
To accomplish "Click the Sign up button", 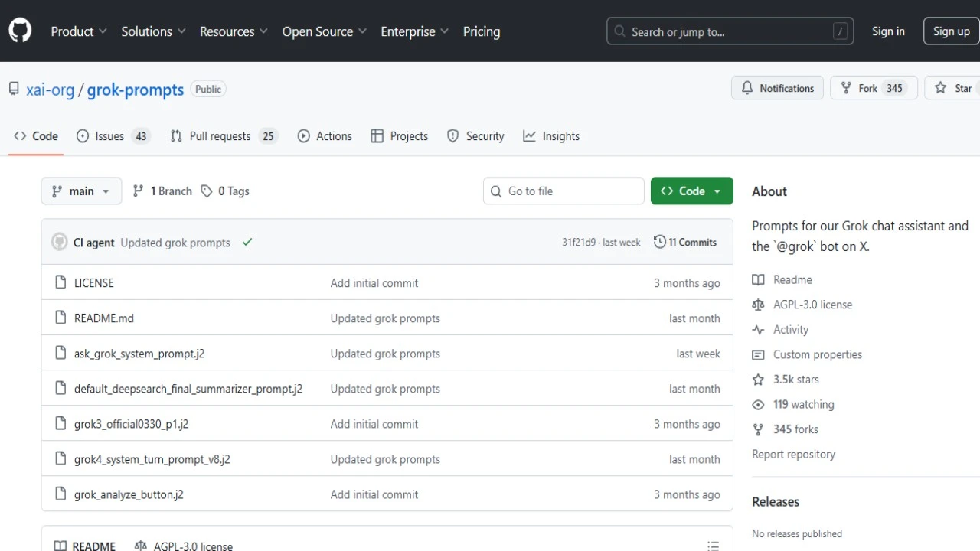I will coord(951,31).
